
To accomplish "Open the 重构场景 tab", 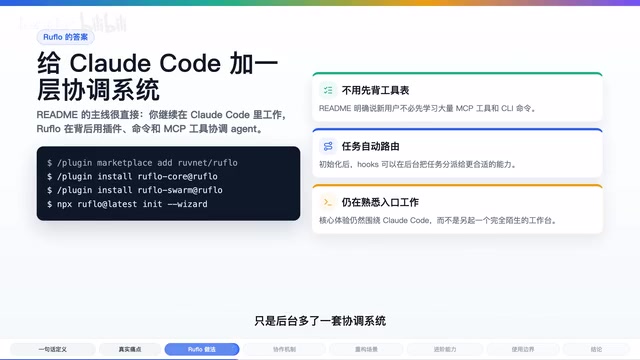I will [x=366, y=349].
